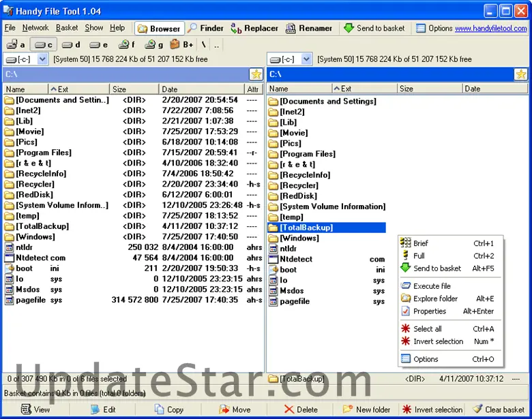Open the Network menu

point(35,28)
